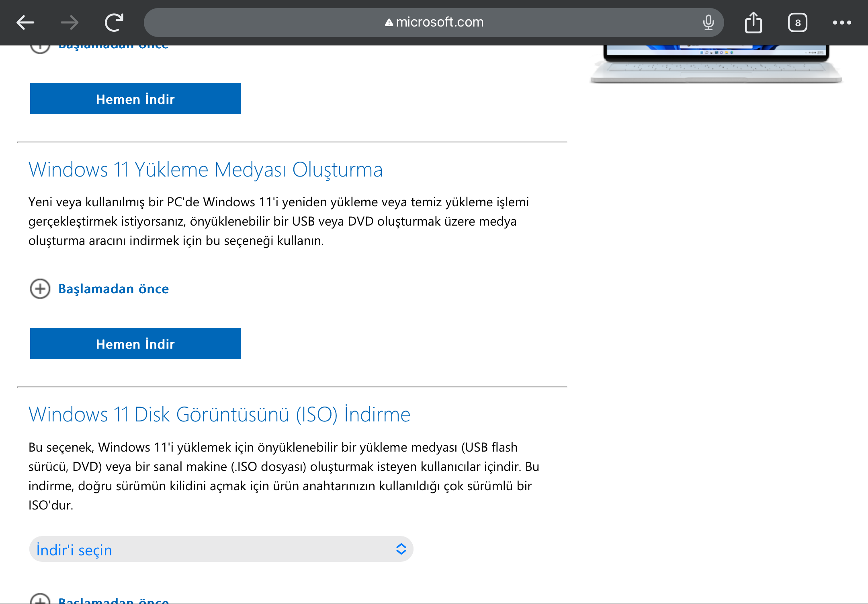Open the share sheet icon
This screenshot has height=604, width=868.
(753, 23)
